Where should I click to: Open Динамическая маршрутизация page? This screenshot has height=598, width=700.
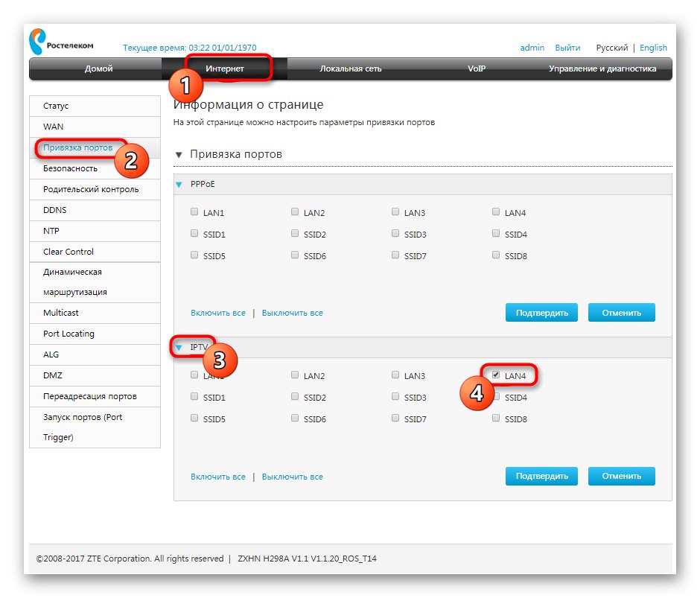coord(95,282)
